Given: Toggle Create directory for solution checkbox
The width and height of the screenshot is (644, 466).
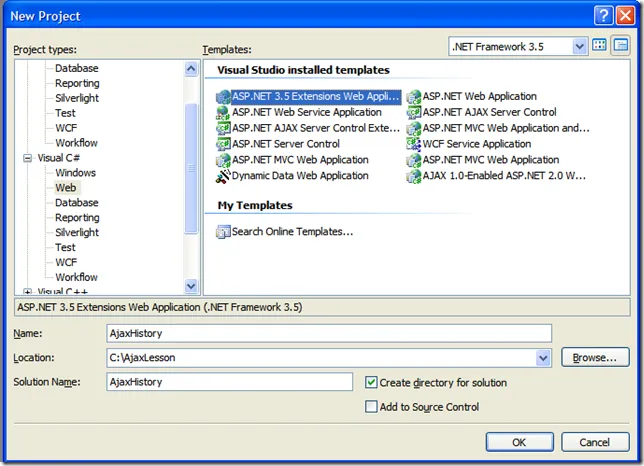Looking at the screenshot, I should 371,383.
